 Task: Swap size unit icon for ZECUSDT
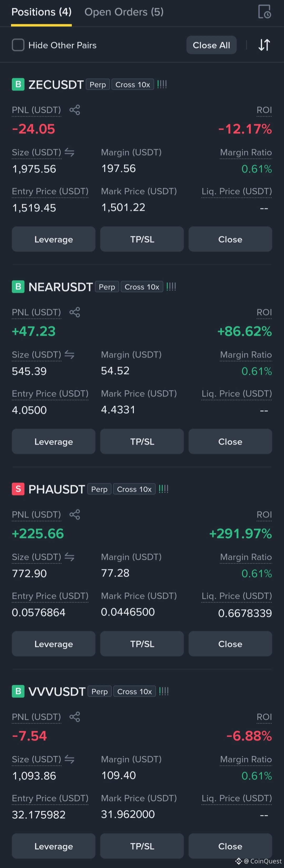click(69, 152)
